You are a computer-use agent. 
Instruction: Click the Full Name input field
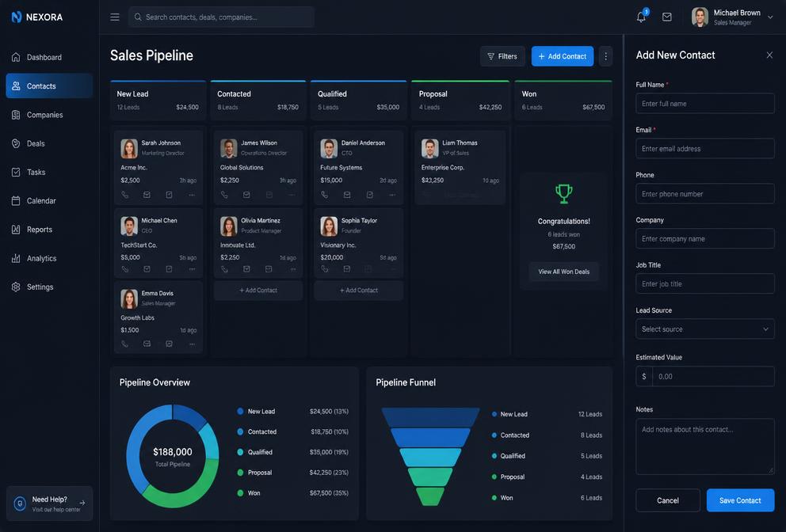(705, 103)
